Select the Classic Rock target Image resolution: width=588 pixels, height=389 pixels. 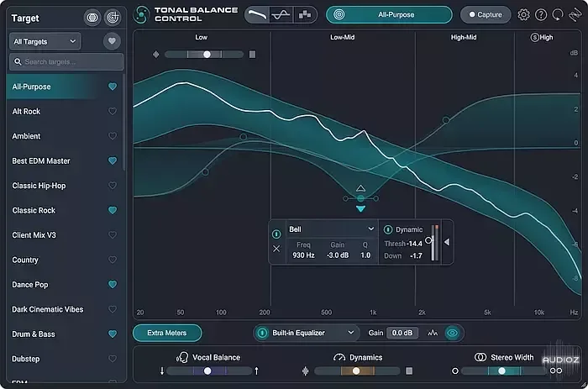(x=65, y=210)
